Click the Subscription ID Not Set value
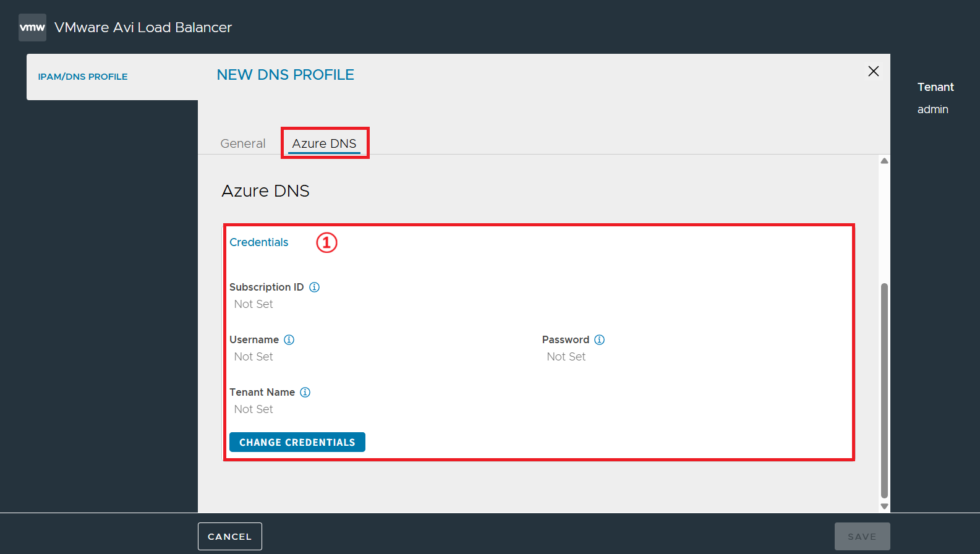Viewport: 980px width, 554px height. 254,304
